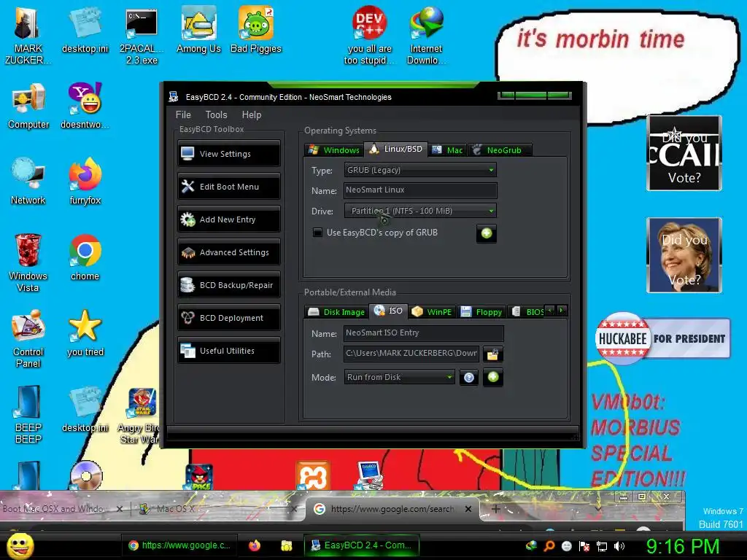747x560 pixels.
Task: Open View Settings in EasyBCD Toolbox
Action: pos(228,154)
